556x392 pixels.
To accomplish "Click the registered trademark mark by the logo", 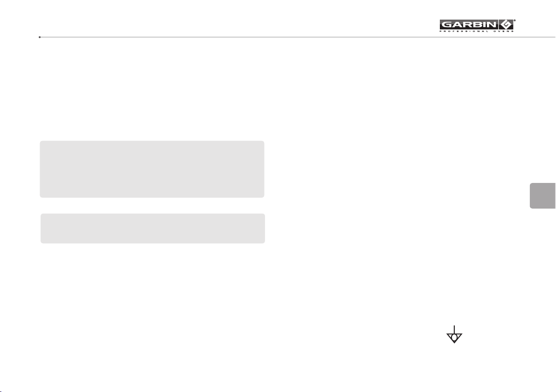I will pyautogui.click(x=514, y=21).
